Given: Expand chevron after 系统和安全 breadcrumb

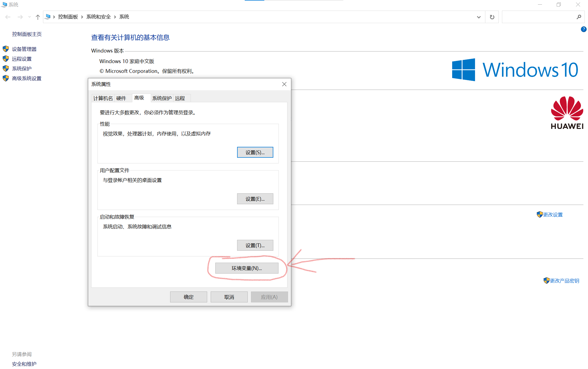Looking at the screenshot, I should pyautogui.click(x=115, y=17).
